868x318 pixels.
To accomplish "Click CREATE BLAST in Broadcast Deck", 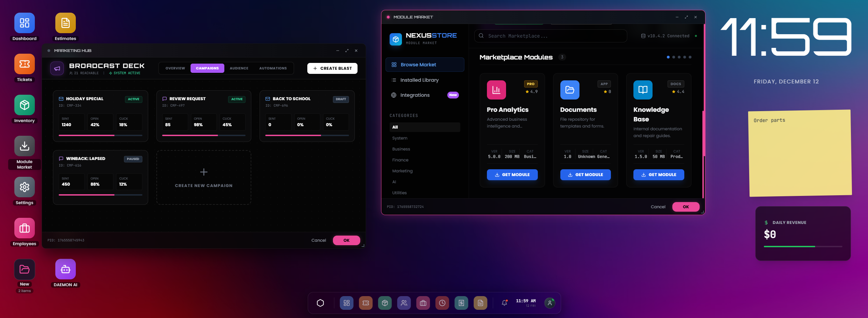I will click(x=332, y=68).
